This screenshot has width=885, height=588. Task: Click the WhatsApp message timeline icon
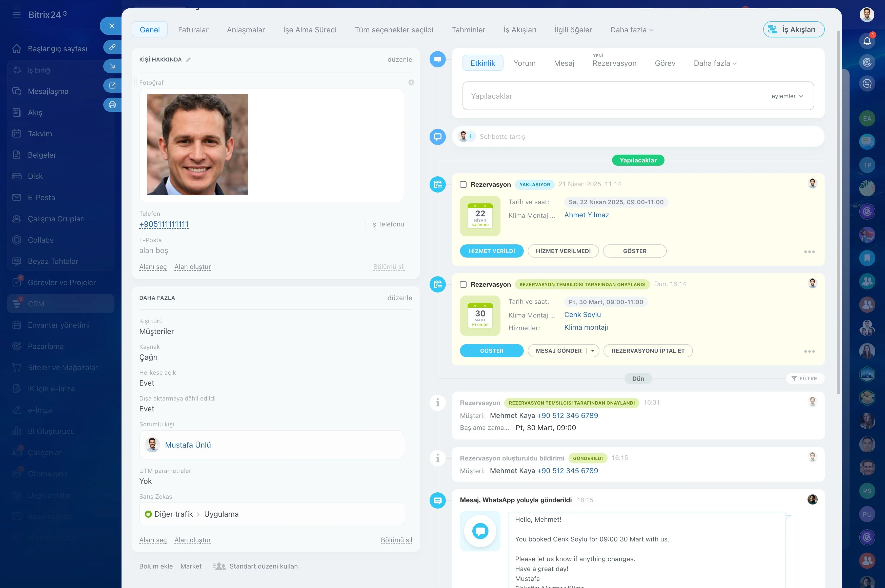coord(437,500)
